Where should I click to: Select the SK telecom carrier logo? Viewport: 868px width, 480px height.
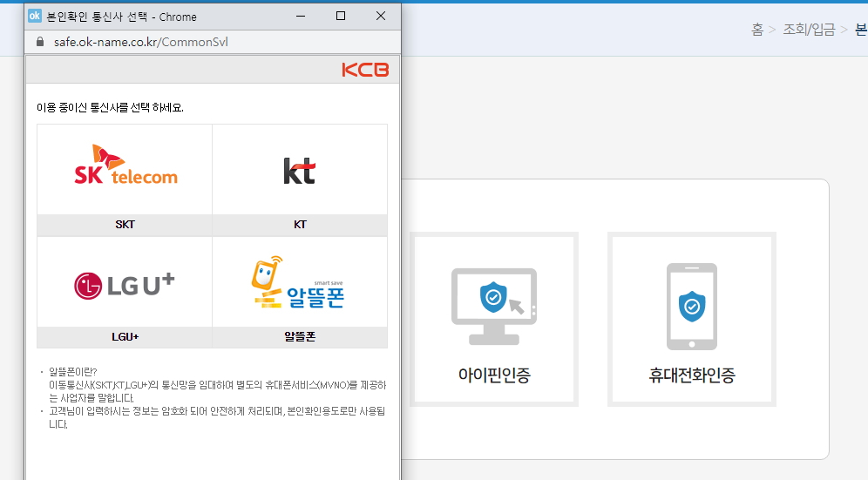[125, 165]
